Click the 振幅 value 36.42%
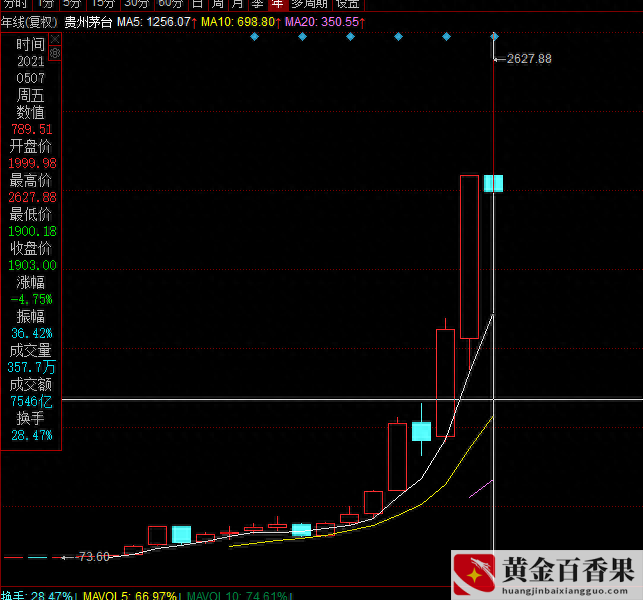 [32, 333]
